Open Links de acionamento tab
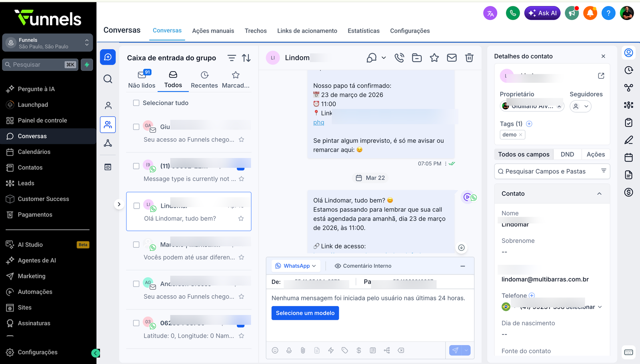Viewport: 640px width, 364px height. 307,31
